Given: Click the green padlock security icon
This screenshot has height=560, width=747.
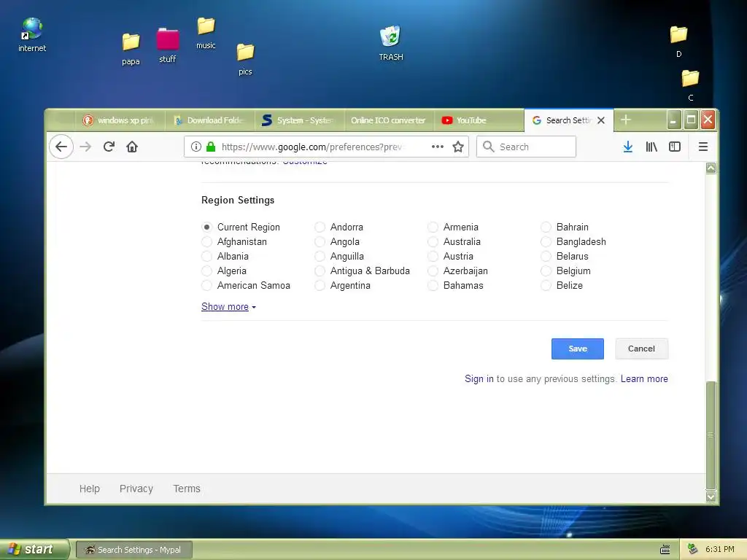Looking at the screenshot, I should 211,147.
